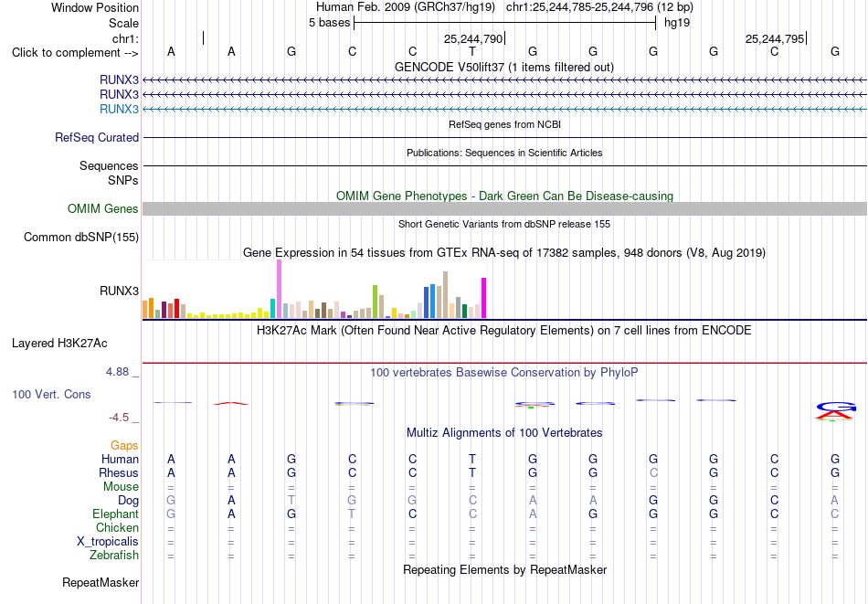Image resolution: width=868 pixels, height=604 pixels.
Task: Click the gray OMIM Genes item bar
Action: click(x=504, y=208)
